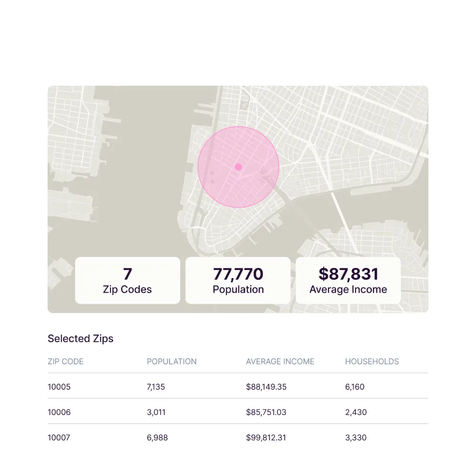Sort by the ZIP CODE column header
The width and height of the screenshot is (476, 476).
coord(66,362)
